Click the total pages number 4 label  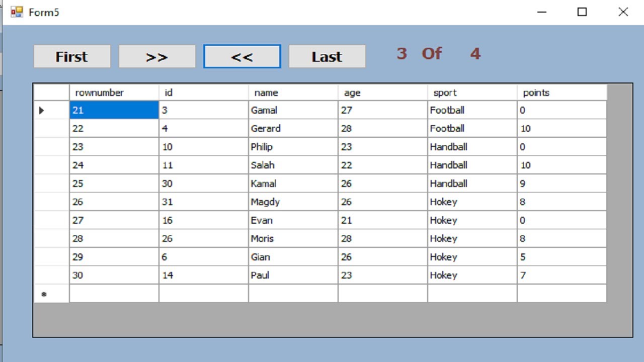click(x=475, y=53)
